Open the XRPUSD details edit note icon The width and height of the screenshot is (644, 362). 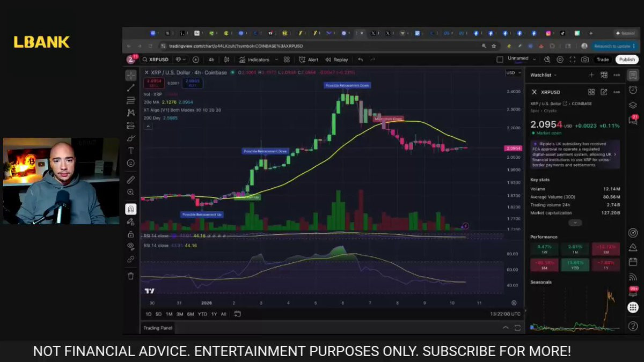pos(604,92)
